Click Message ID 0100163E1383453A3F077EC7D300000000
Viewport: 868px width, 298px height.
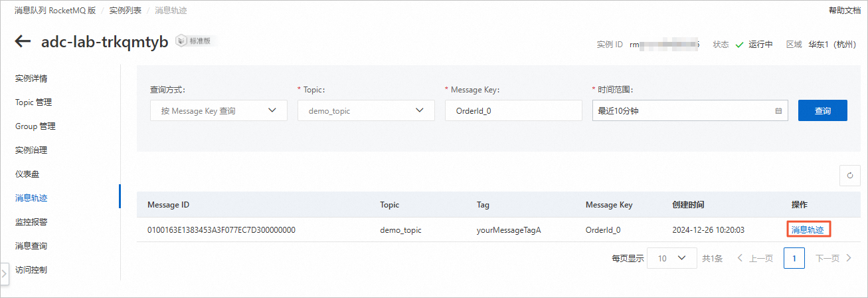tap(221, 230)
